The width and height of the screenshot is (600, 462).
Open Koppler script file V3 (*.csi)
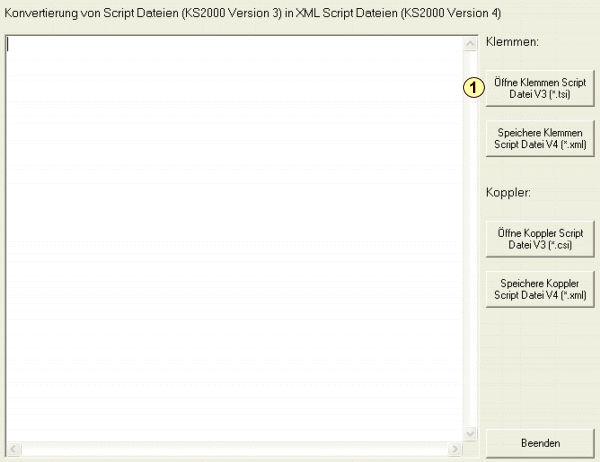(540, 239)
